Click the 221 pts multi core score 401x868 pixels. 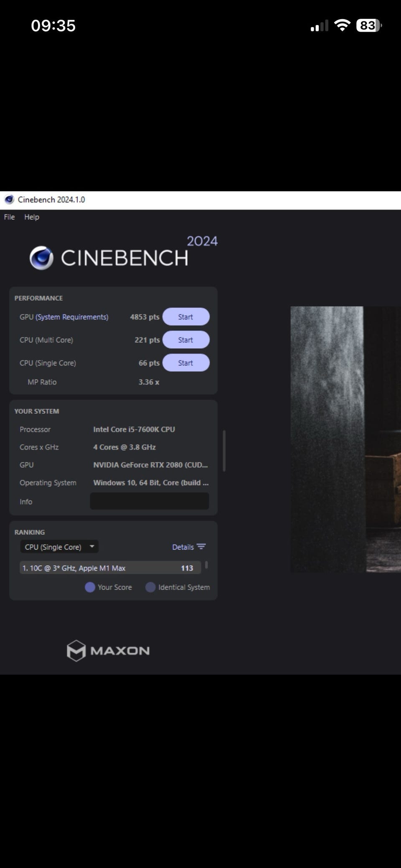tap(147, 340)
